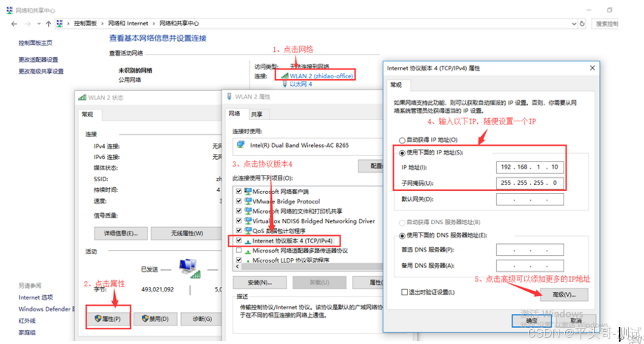Open address bar history dropdown arrow
The width and height of the screenshot is (644, 344).
tap(574, 24)
